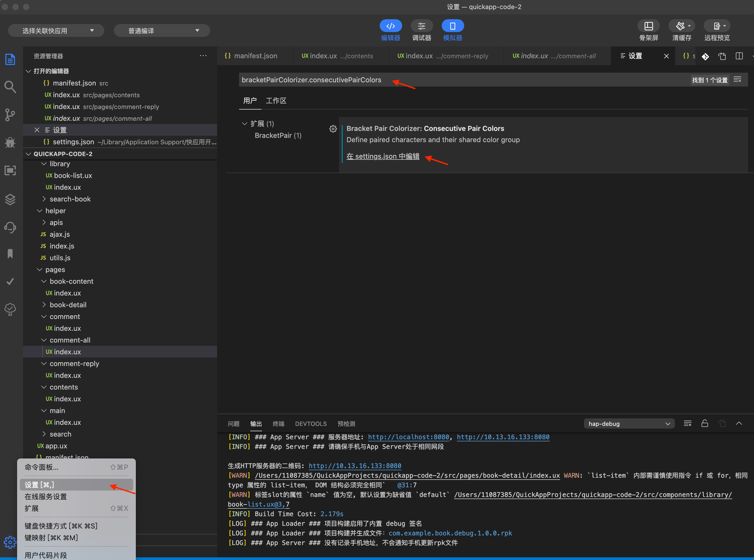The height and width of the screenshot is (560, 754).
Task: Switch to the 预检测 panel tab
Action: pyautogui.click(x=346, y=424)
